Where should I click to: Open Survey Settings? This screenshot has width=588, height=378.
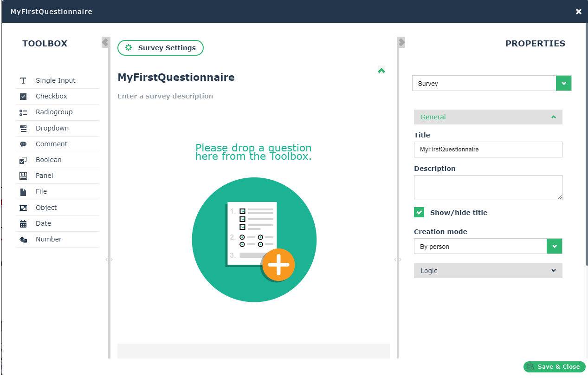(161, 48)
